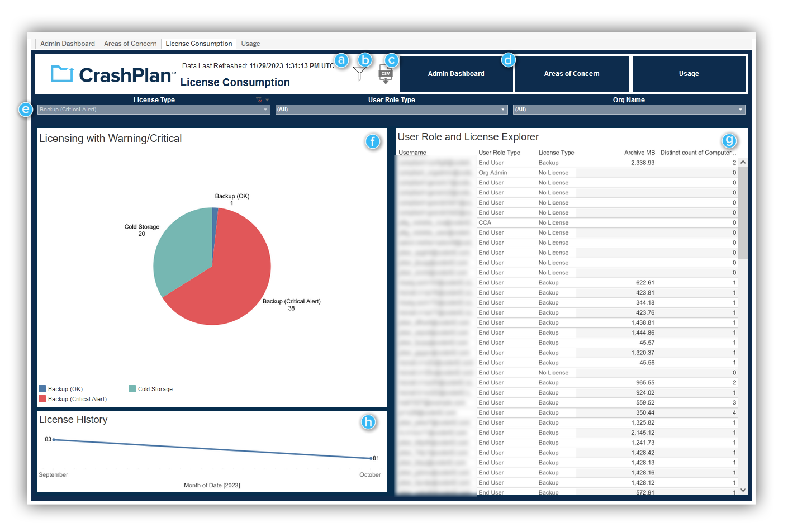Switch to the Areas of Concern tab
788x532 pixels.
(x=130, y=43)
